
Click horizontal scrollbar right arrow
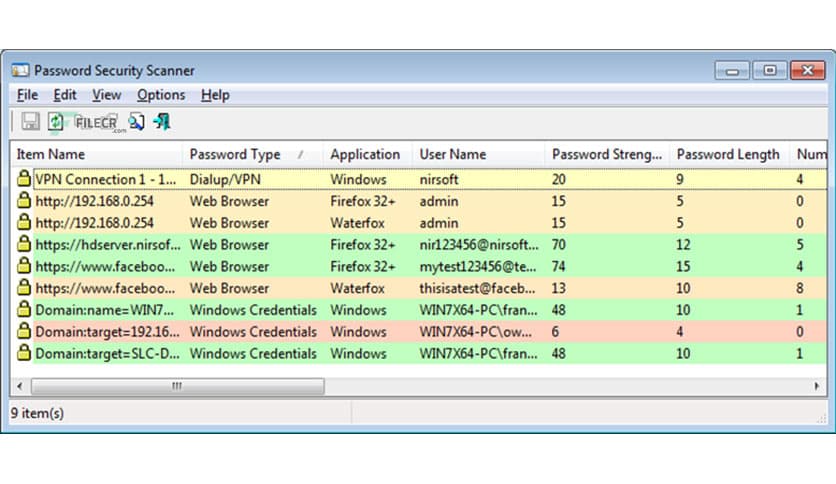[817, 386]
